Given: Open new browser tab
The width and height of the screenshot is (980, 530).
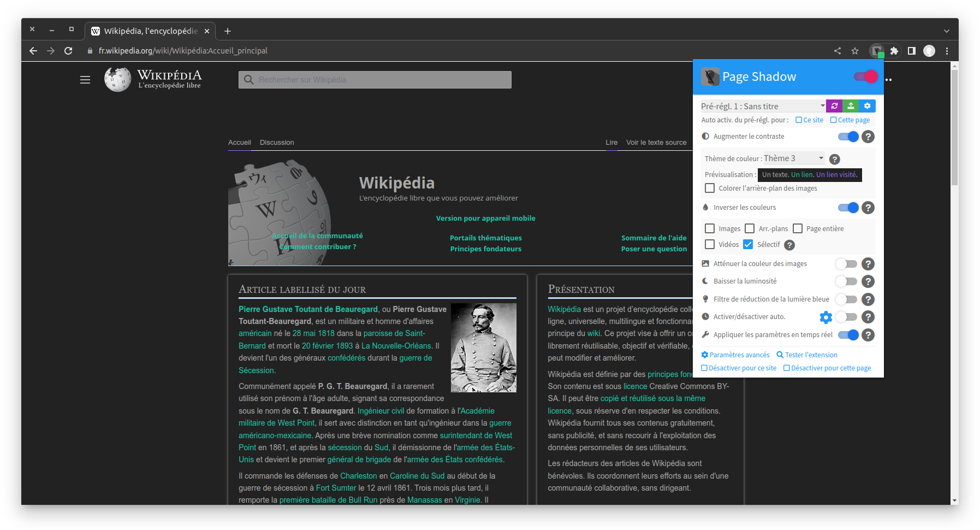Looking at the screenshot, I should pos(228,31).
